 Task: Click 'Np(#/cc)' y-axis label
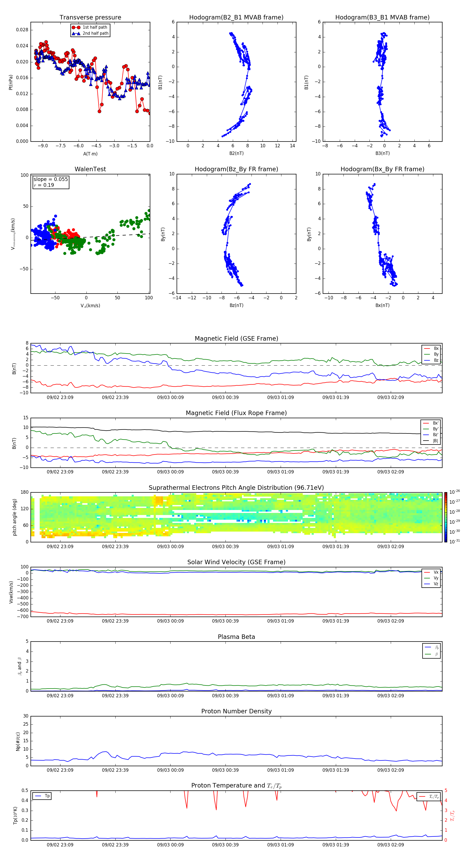point(18,741)
